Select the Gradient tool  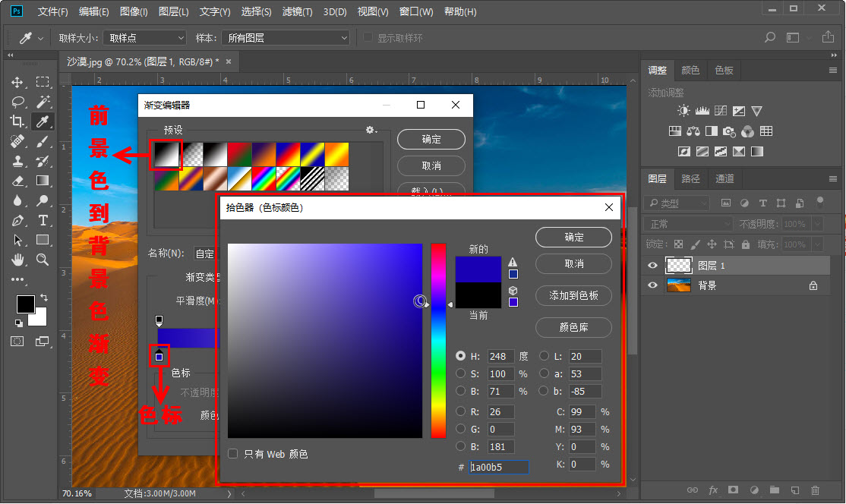[43, 181]
